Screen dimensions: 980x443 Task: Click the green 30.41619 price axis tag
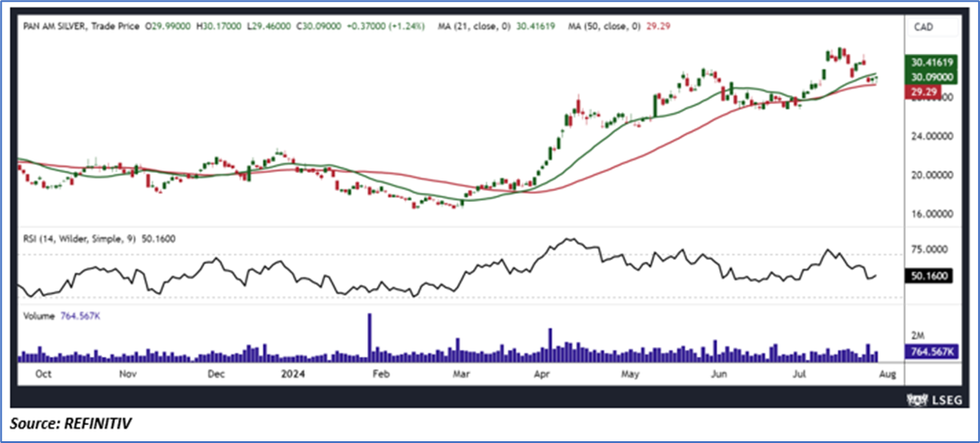pos(932,63)
